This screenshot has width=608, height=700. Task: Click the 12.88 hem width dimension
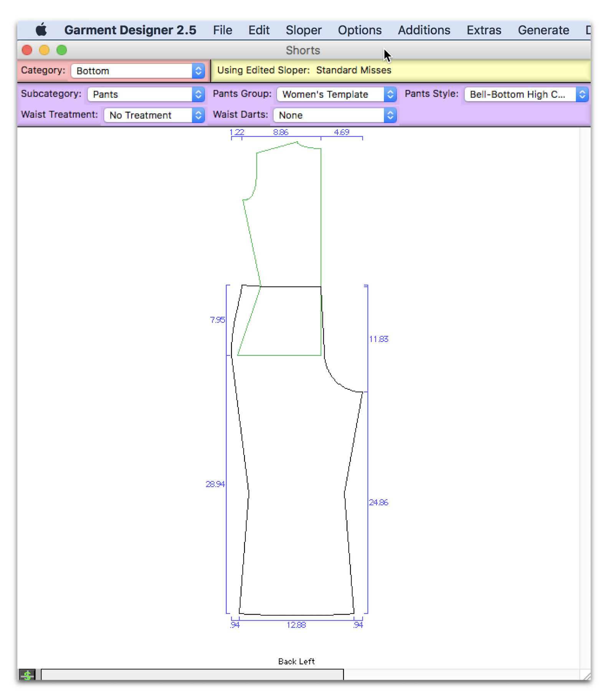(x=296, y=625)
